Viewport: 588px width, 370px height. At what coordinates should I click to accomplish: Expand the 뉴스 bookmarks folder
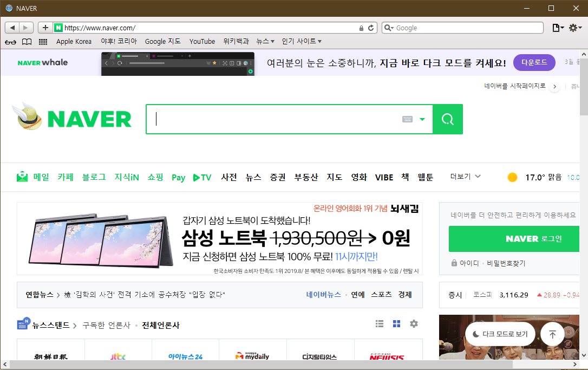[265, 41]
